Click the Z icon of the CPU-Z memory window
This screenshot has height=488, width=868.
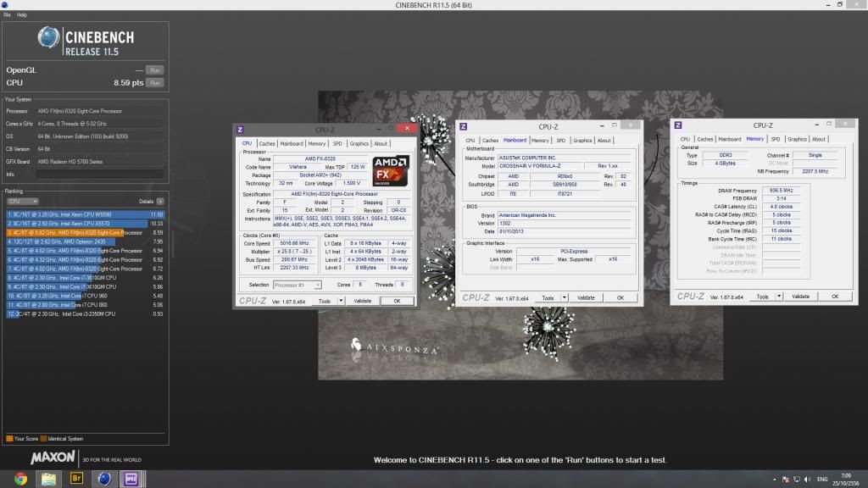678,125
